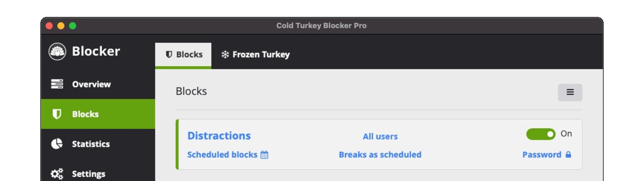
Task: Click the Cold Turkey turkey logo icon
Action: pos(57,52)
